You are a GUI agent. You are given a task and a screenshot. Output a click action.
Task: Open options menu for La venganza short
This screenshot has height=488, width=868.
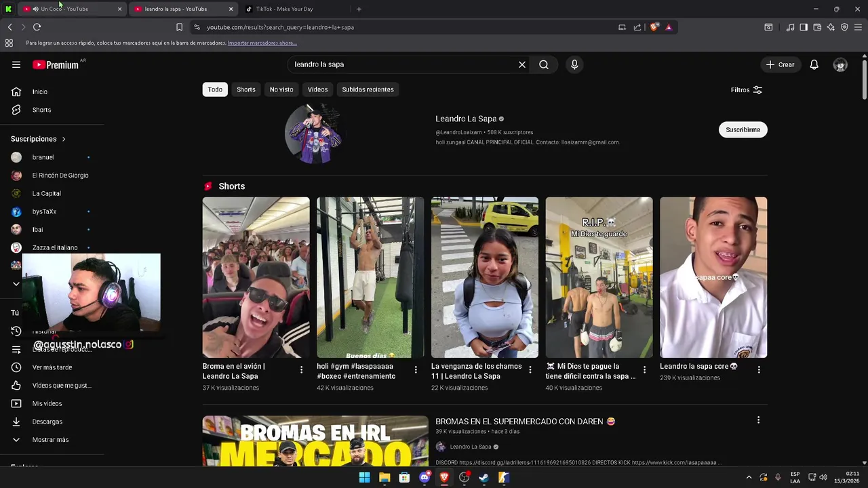pos(530,369)
